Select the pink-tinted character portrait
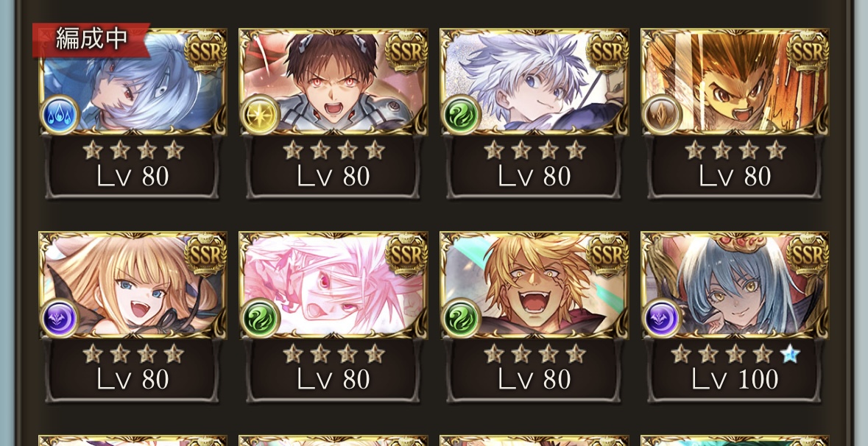Image resolution: width=868 pixels, height=446 pixels. (334, 285)
